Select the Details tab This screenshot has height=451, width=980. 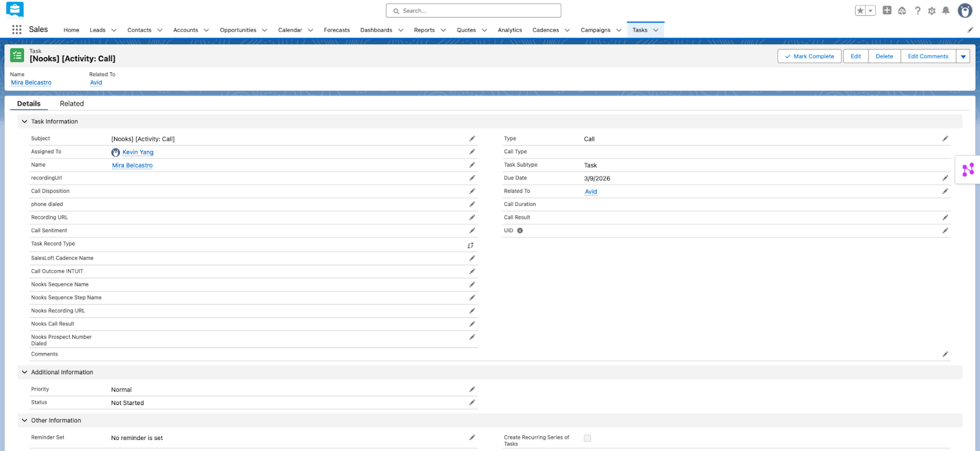coord(29,104)
